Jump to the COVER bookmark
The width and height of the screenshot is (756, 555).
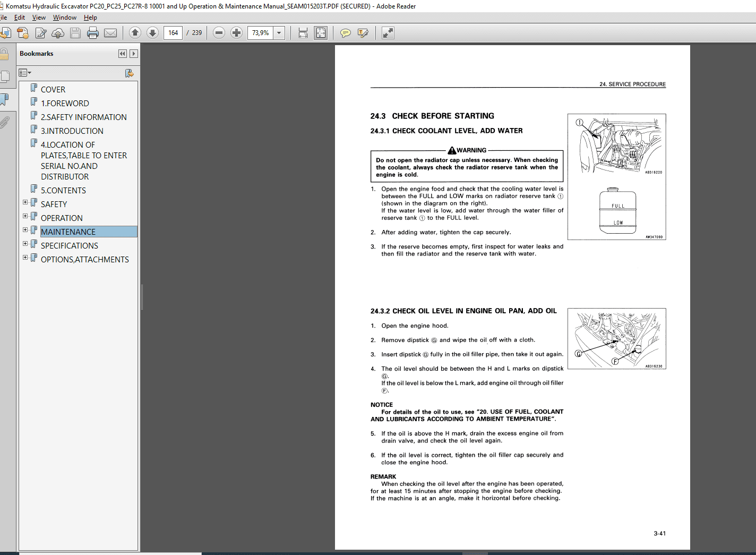coord(53,90)
